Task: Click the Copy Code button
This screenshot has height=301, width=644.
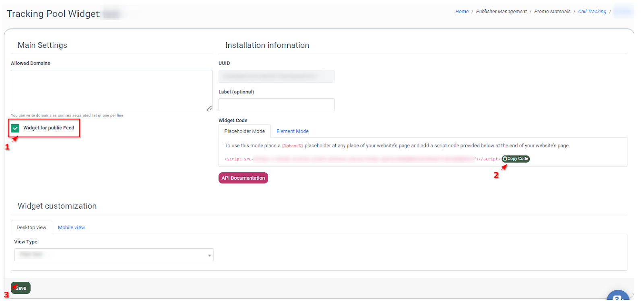Action: (x=516, y=159)
